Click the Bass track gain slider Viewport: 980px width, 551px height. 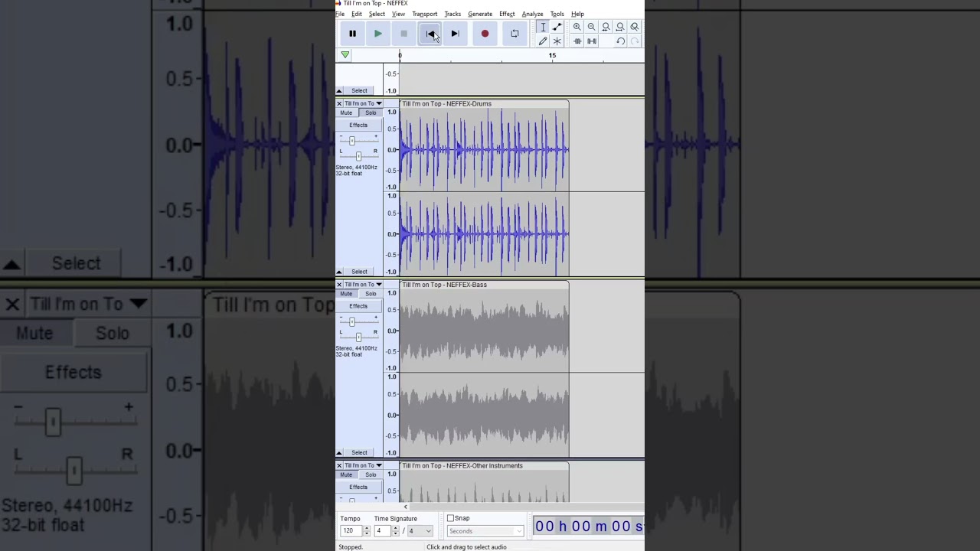point(352,321)
